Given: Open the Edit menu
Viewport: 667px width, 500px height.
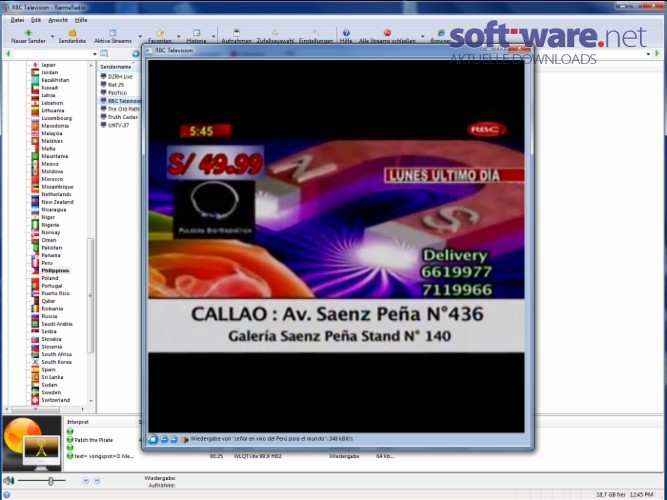Looking at the screenshot, I should [36, 20].
